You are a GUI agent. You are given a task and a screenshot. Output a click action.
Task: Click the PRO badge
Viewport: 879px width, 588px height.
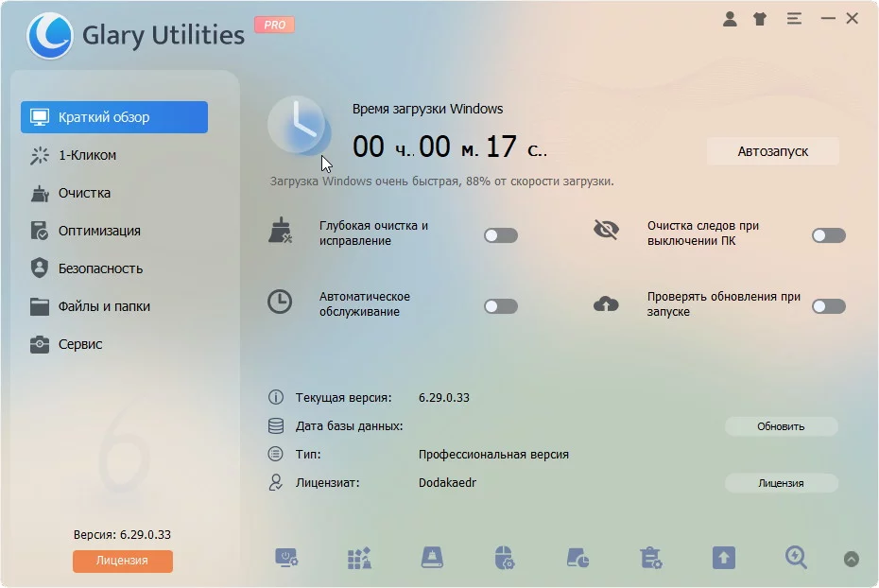tap(275, 25)
